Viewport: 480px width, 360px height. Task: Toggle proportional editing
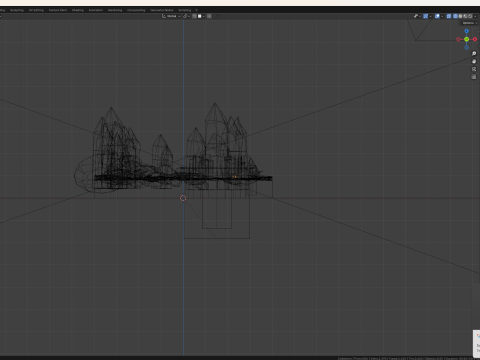coord(209,16)
